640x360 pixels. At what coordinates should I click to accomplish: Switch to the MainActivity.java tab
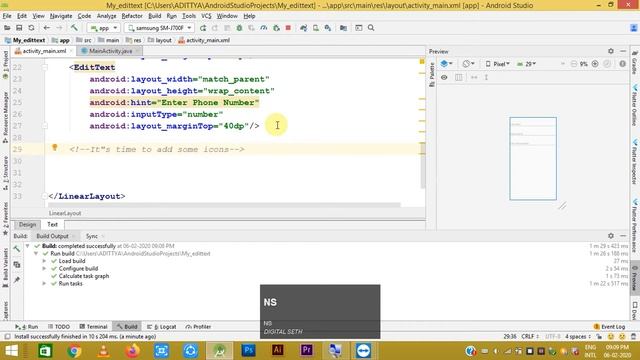(110, 51)
